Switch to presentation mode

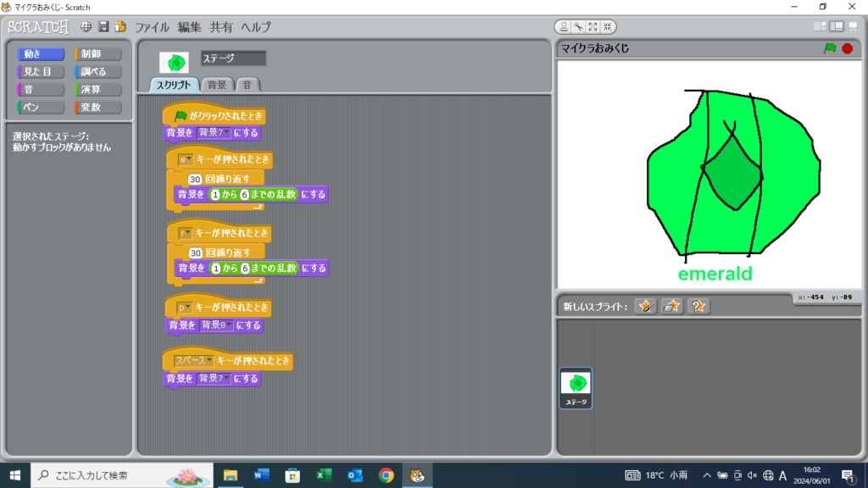(x=854, y=27)
